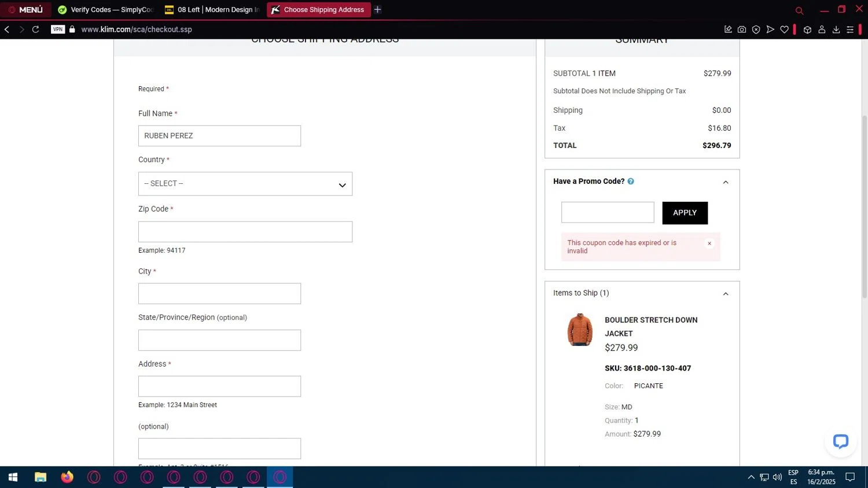This screenshot has height=488, width=868.
Task: Click the promo code help question icon
Action: pos(631,182)
